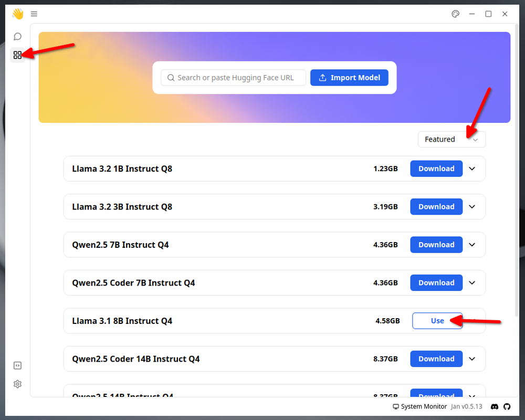
Task: Open Settings gear in sidebar
Action: 17,384
